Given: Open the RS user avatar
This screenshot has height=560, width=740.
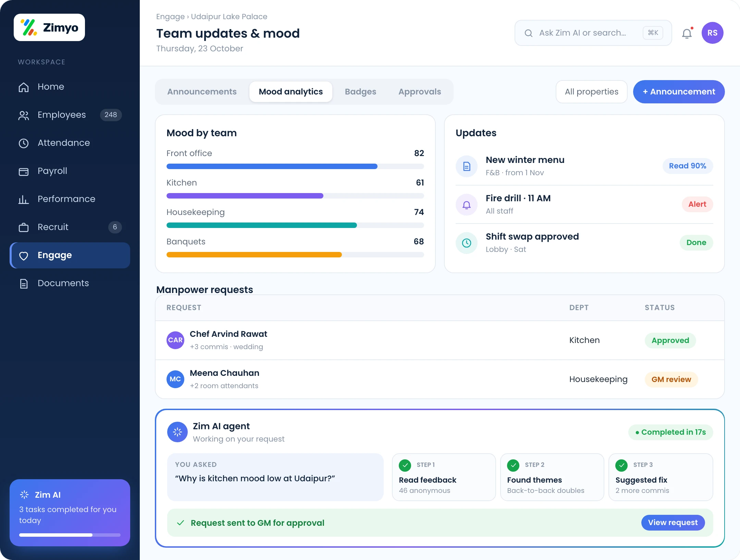Looking at the screenshot, I should [713, 33].
